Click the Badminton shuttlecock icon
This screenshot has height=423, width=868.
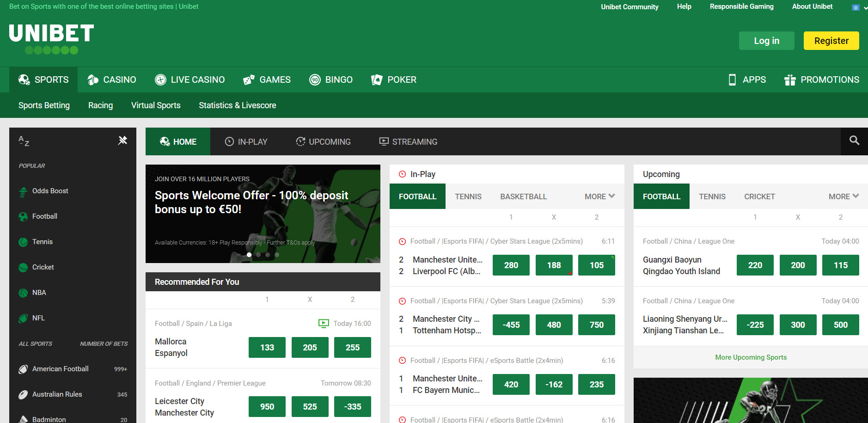(23, 419)
